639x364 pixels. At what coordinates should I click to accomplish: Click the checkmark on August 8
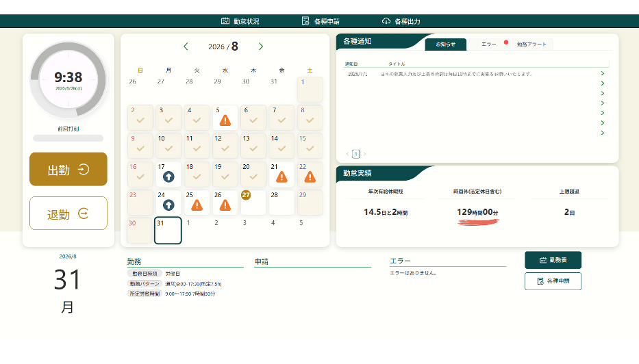click(310, 120)
